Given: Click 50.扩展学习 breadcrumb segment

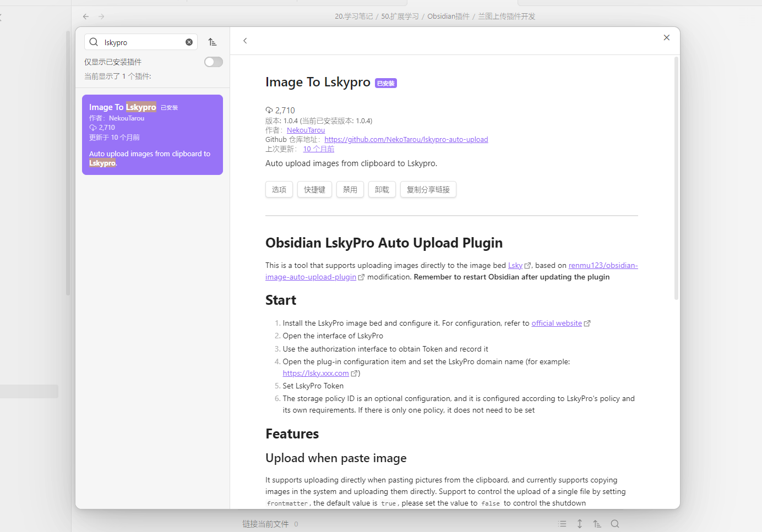Looking at the screenshot, I should (x=400, y=17).
